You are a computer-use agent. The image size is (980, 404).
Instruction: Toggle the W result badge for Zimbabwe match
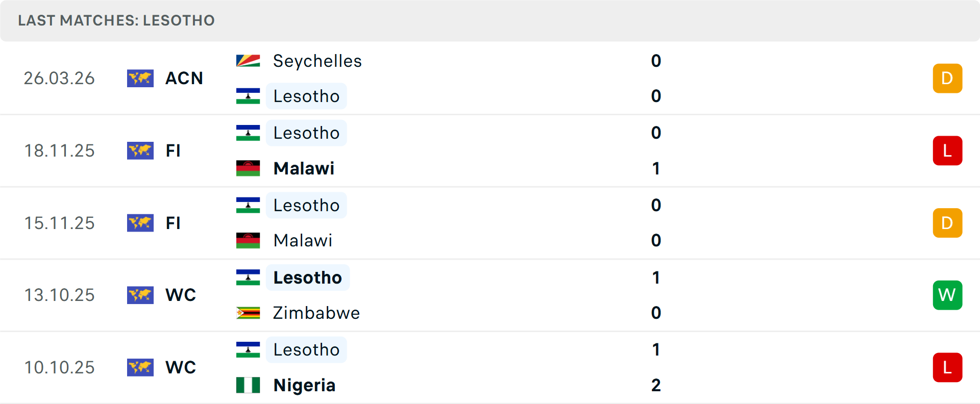click(947, 295)
